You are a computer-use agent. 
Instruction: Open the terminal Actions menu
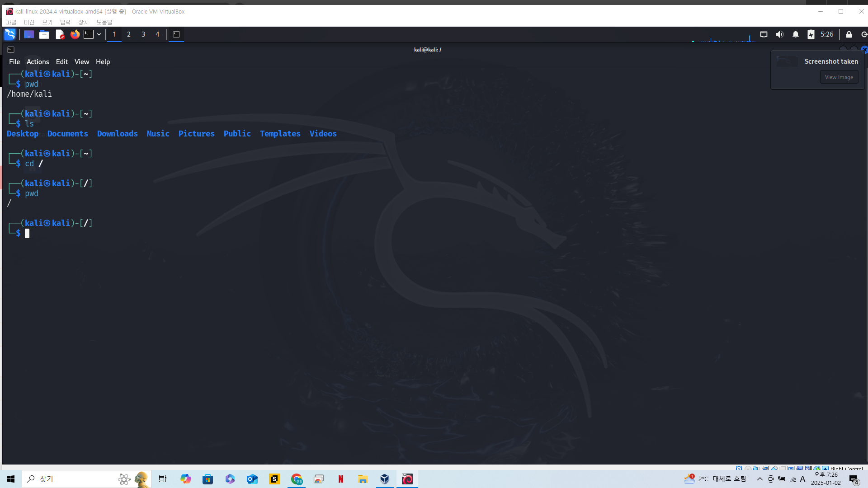point(38,62)
